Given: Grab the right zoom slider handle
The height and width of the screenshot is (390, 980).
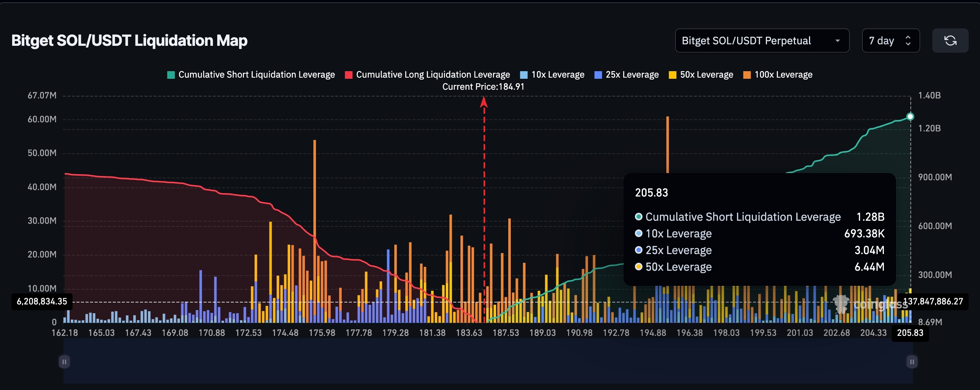Looking at the screenshot, I should pos(912,362).
